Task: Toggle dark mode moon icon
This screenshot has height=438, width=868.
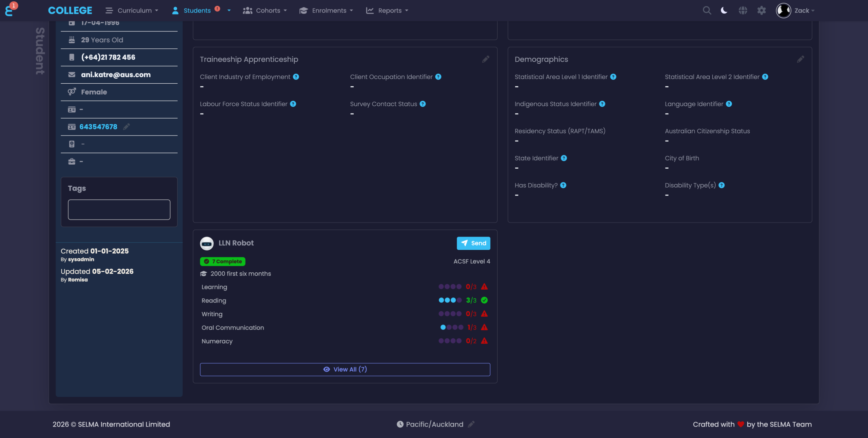Action: coord(724,11)
